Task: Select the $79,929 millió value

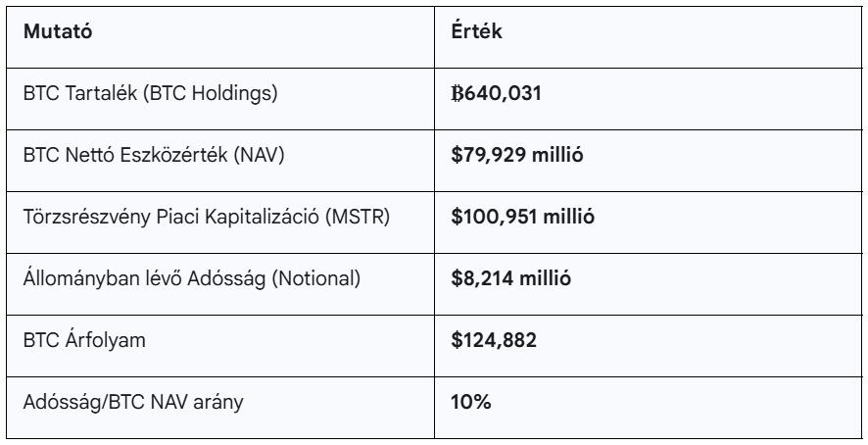Action: 518,155
